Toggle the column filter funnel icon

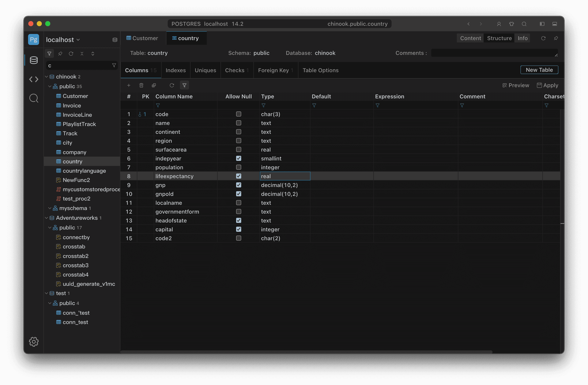tap(184, 85)
